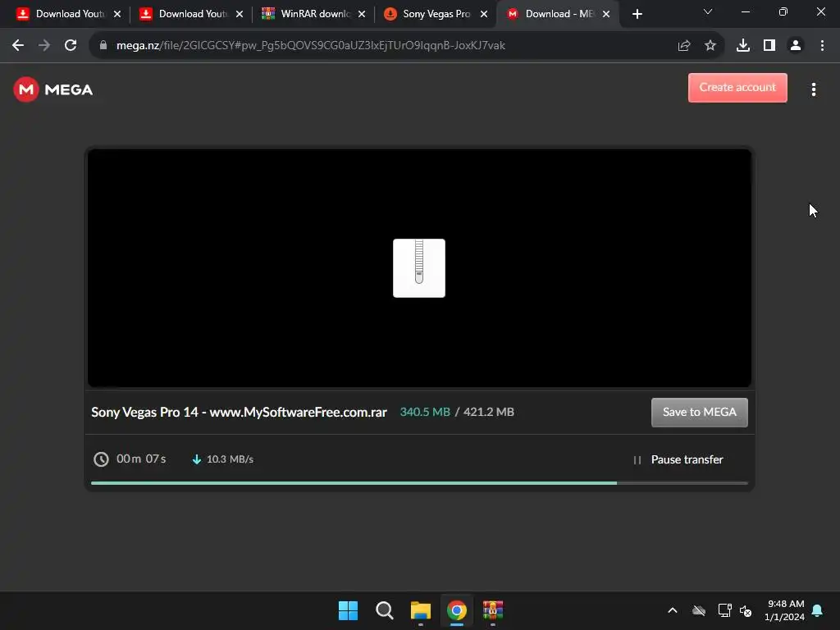This screenshot has width=840, height=630.
Task: Click the download speed arrow icon
Action: pyautogui.click(x=197, y=459)
